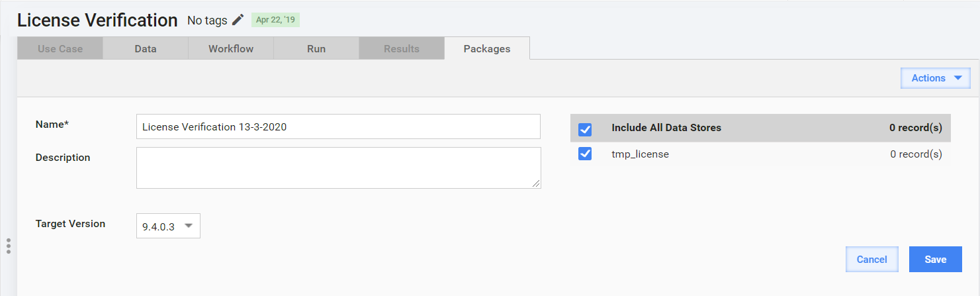Click the pencil edit tags icon
This screenshot has height=296, width=980.
238,20
